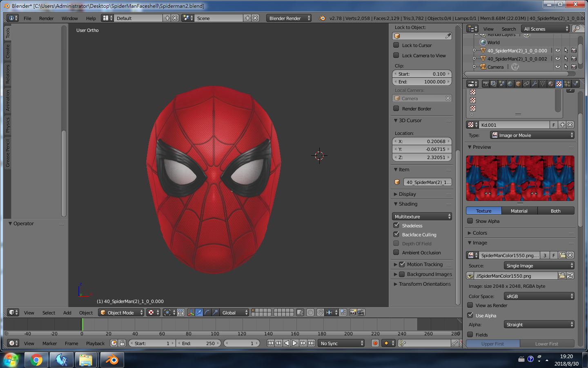Screen dimensions: 588x368
Task: Enable Show Alpha in preview
Action: tap(470, 221)
